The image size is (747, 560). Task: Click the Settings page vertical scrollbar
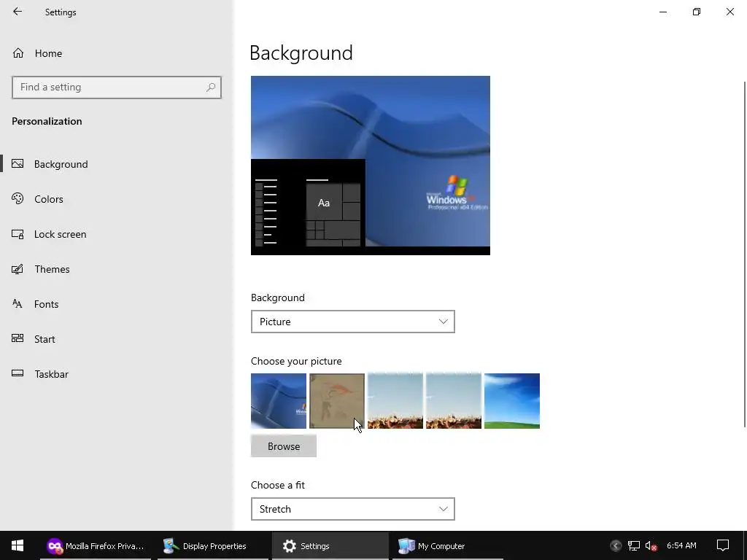coord(745,254)
